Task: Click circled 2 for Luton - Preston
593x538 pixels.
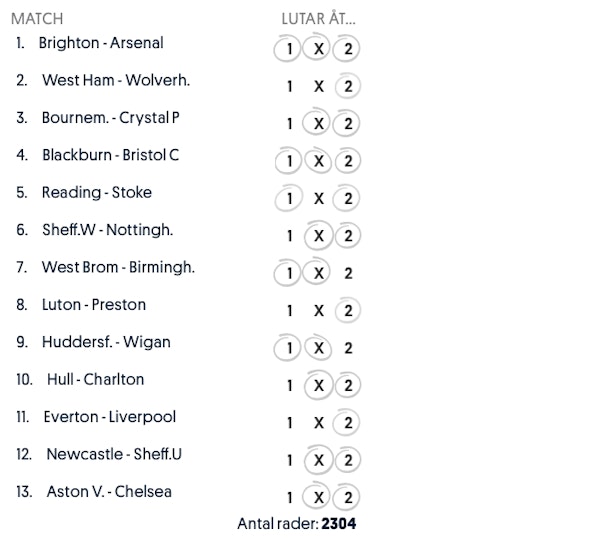Action: click(x=348, y=311)
